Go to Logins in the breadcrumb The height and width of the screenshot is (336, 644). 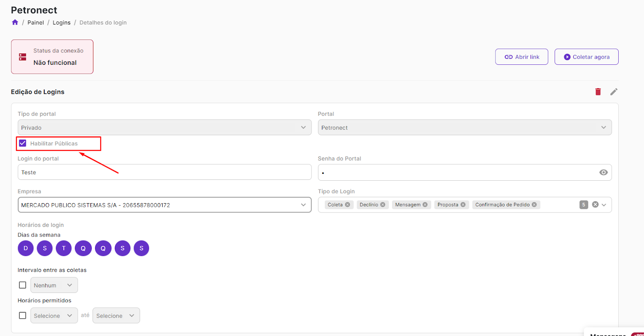(x=62, y=23)
